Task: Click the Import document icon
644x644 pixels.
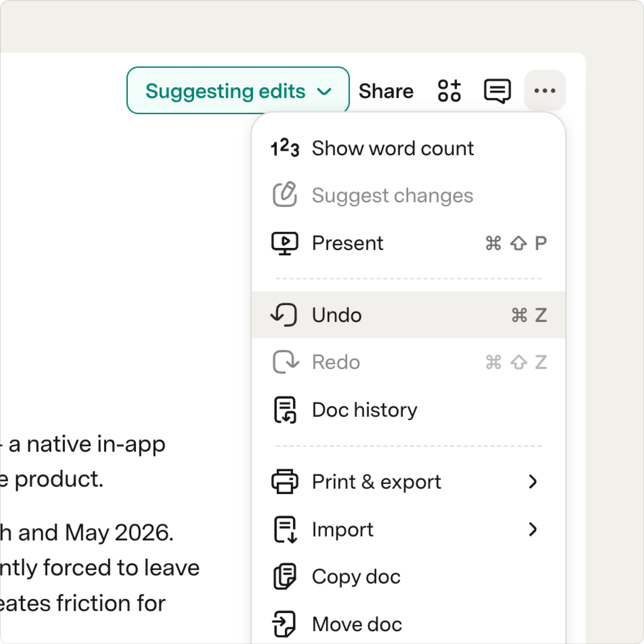Action: 285,530
